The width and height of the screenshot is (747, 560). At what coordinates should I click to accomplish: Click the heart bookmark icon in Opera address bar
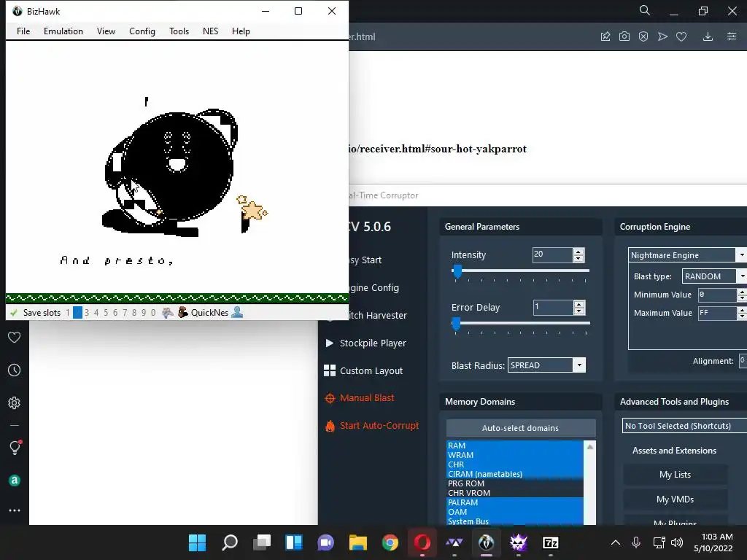coord(681,36)
